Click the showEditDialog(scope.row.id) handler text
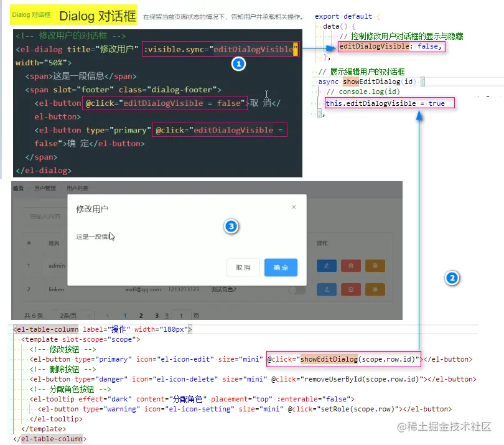 [x=359, y=360]
